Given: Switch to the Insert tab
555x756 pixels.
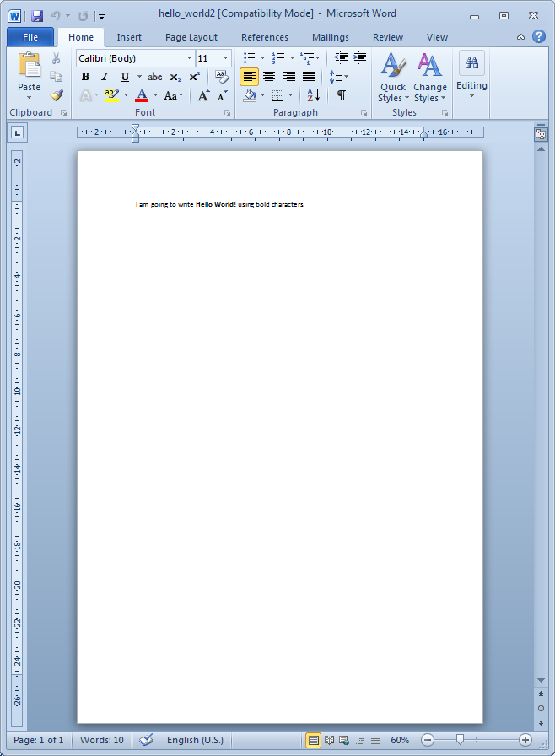Looking at the screenshot, I should pos(129,37).
